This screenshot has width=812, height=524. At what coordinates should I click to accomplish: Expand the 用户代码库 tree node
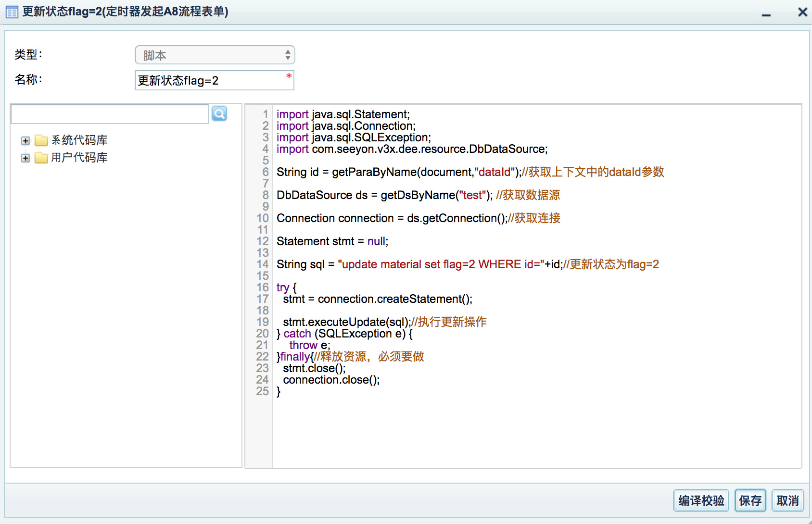(25, 158)
